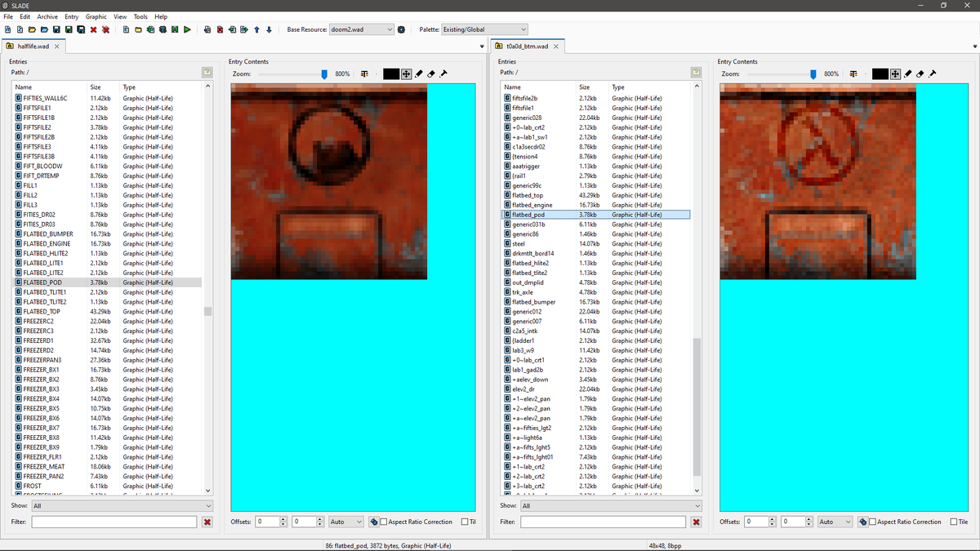Sort right list by Type column header
Screen dimensions: 980x551
[x=649, y=87]
